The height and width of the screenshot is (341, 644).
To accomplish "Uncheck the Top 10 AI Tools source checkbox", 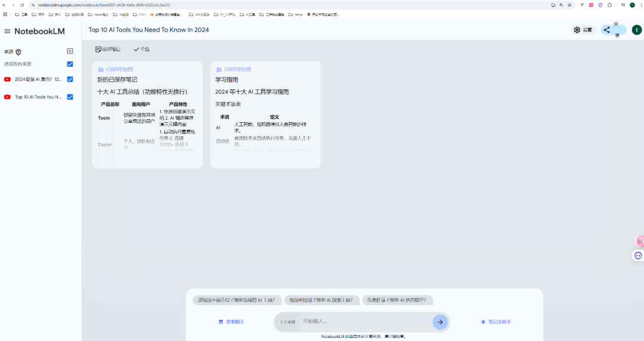I will [70, 97].
